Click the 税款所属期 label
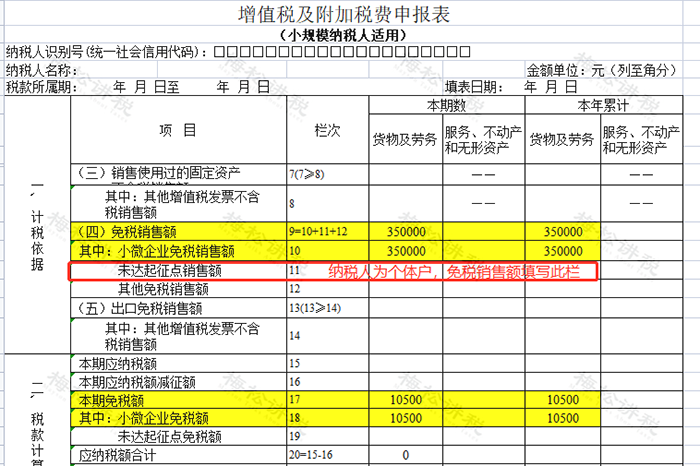Image resolution: width=700 pixels, height=466 pixels. click(x=41, y=87)
